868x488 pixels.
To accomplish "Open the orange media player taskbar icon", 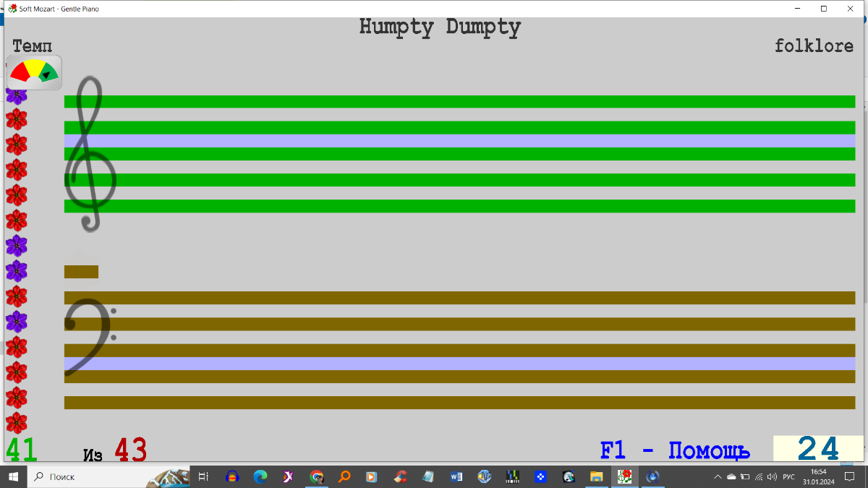I will pos(372,476).
